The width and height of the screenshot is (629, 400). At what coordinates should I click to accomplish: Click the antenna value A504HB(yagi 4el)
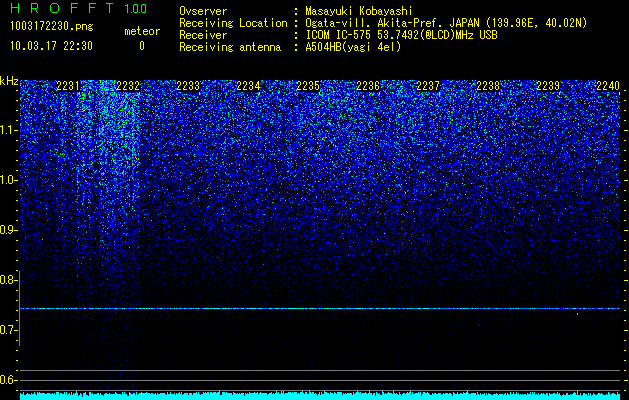click(x=353, y=47)
